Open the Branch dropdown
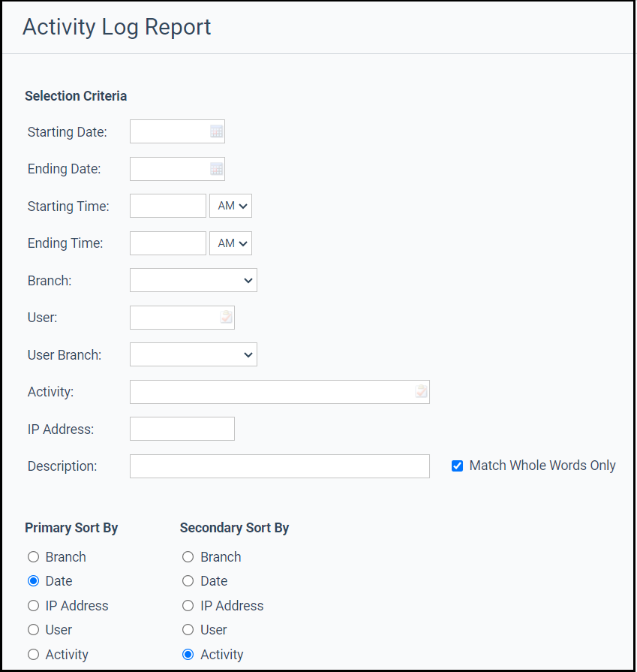The height and width of the screenshot is (672, 637). pyautogui.click(x=193, y=280)
